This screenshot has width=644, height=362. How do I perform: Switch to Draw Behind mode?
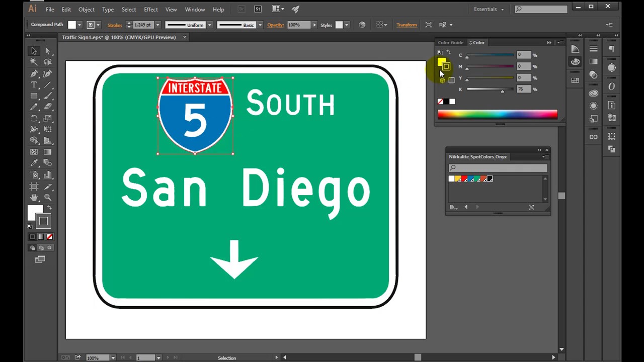click(x=41, y=248)
